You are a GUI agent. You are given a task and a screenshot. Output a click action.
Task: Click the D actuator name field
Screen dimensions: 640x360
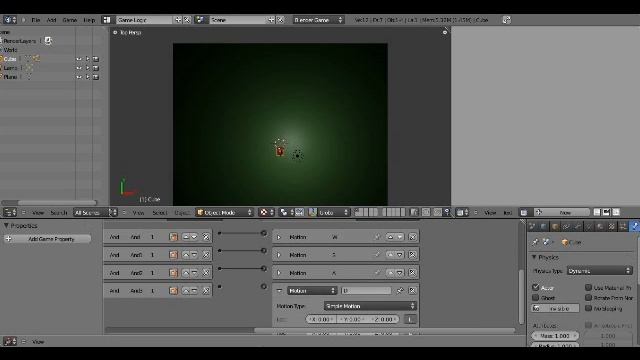point(366,291)
